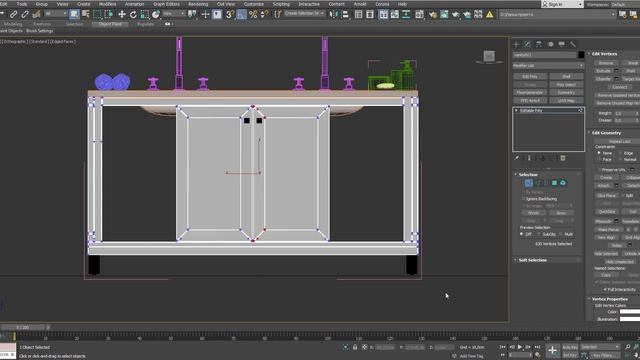
Task: Open the Hierarchy command panel
Action: tap(539, 44)
